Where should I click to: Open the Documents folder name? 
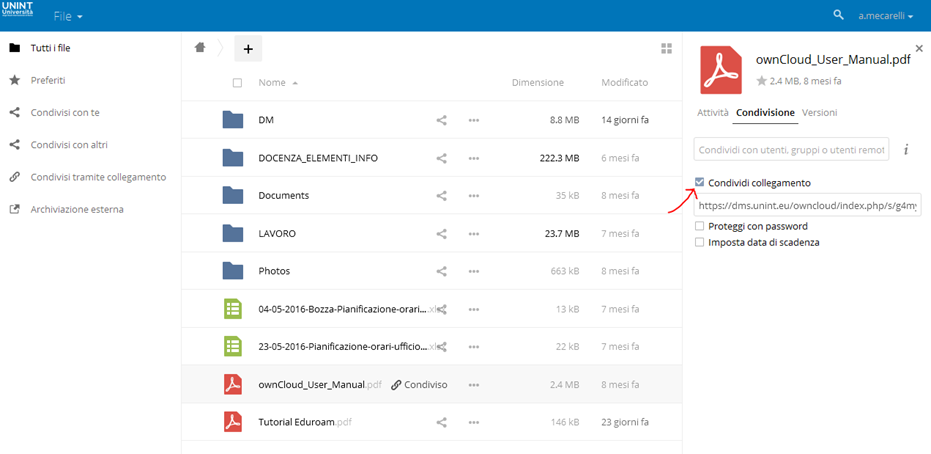(284, 195)
